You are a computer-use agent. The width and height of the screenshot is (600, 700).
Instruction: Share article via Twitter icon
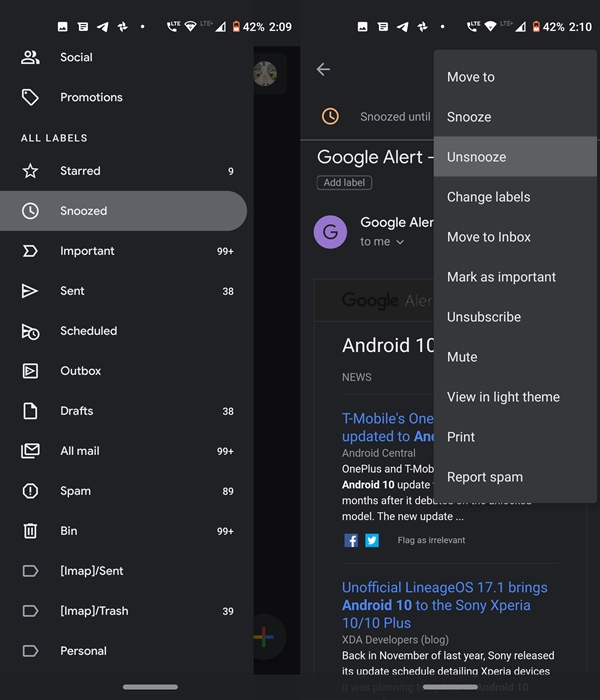pos(372,540)
